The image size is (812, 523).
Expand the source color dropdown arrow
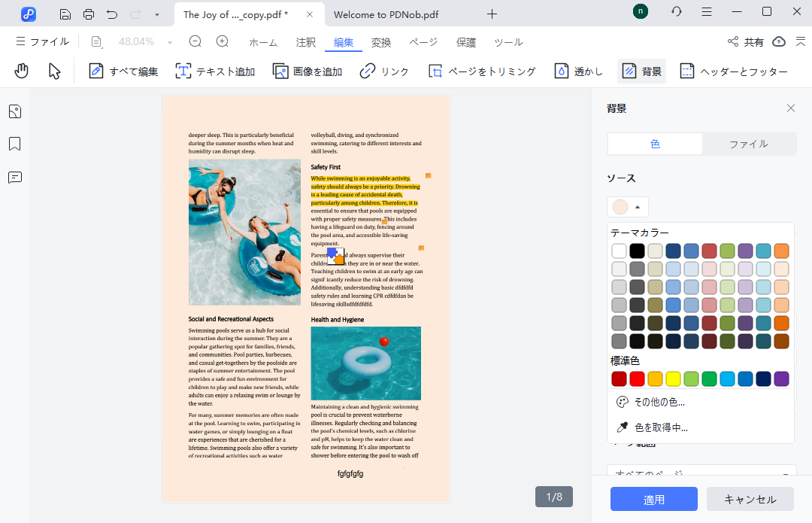[x=638, y=207]
